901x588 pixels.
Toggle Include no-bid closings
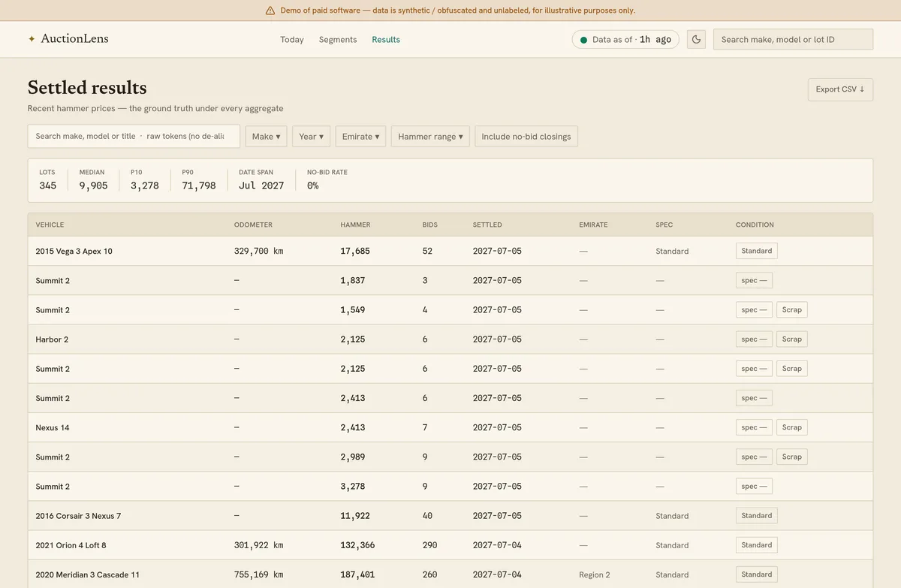click(x=526, y=136)
